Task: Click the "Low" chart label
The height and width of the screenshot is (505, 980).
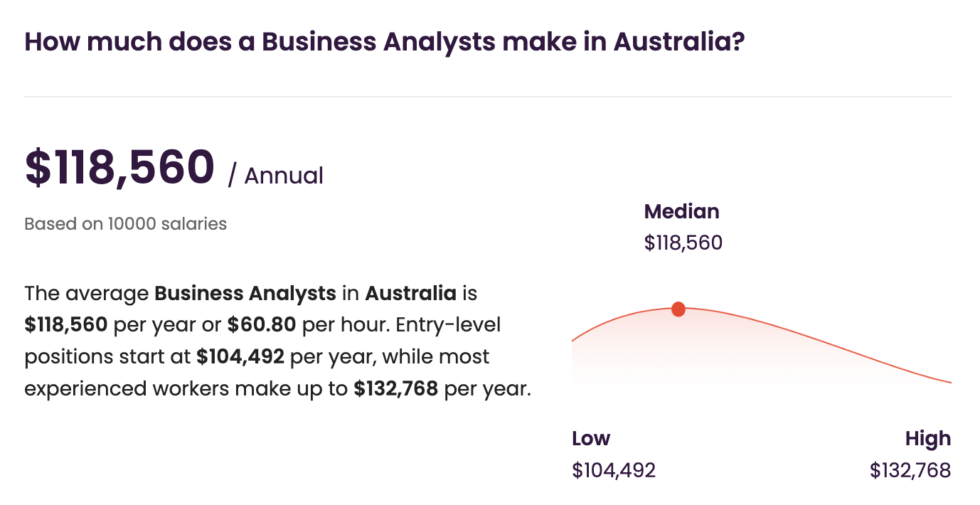Action: 590,438
